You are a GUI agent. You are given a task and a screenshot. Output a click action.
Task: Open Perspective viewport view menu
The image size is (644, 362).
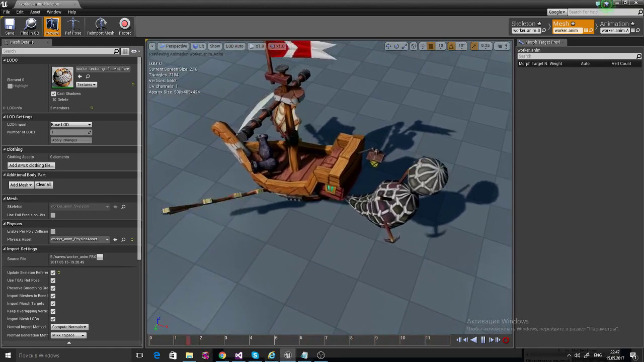click(174, 46)
